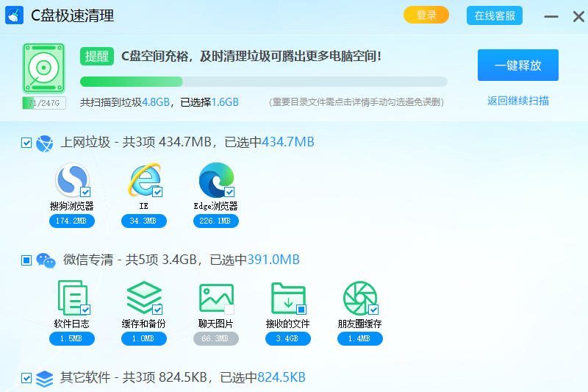Click the 返回继续扫描 link
Image resolution: width=588 pixels, height=392 pixels.
517,101
